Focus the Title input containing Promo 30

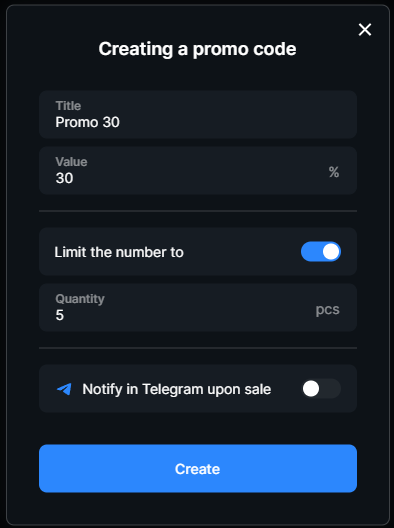[x=198, y=114]
